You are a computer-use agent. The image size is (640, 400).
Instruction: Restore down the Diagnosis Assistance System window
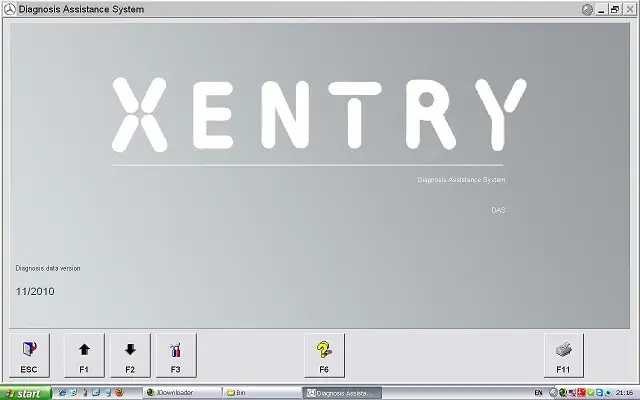pos(615,9)
